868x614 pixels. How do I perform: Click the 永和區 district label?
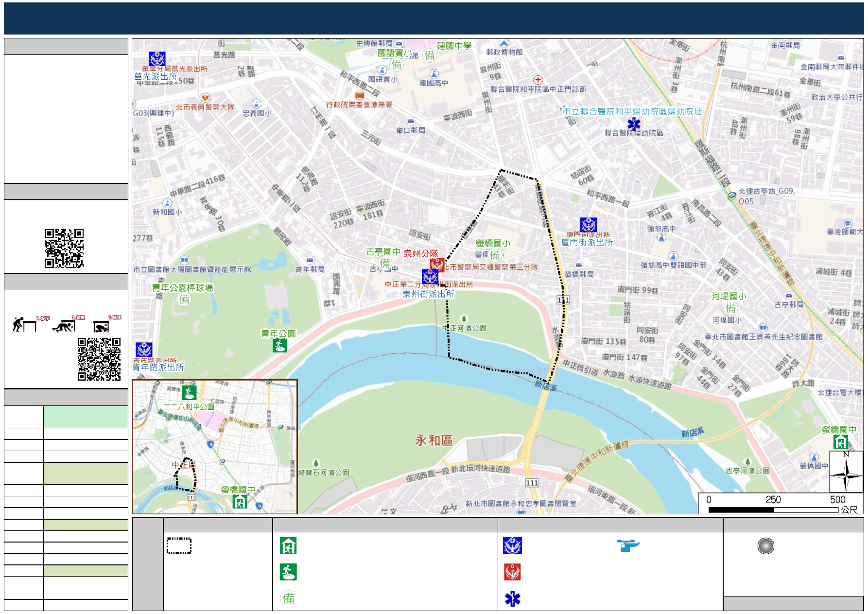click(434, 440)
